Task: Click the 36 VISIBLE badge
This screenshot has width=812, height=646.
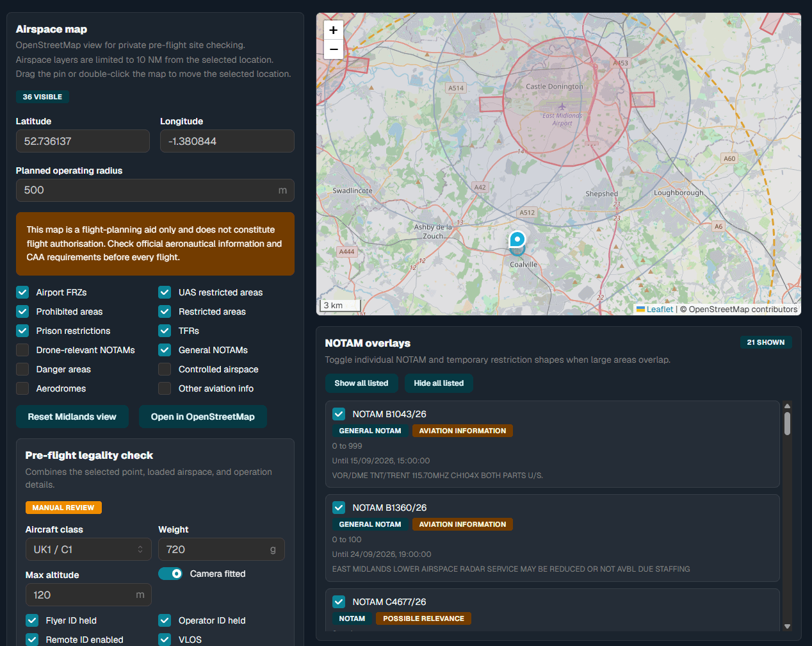Action: click(42, 97)
